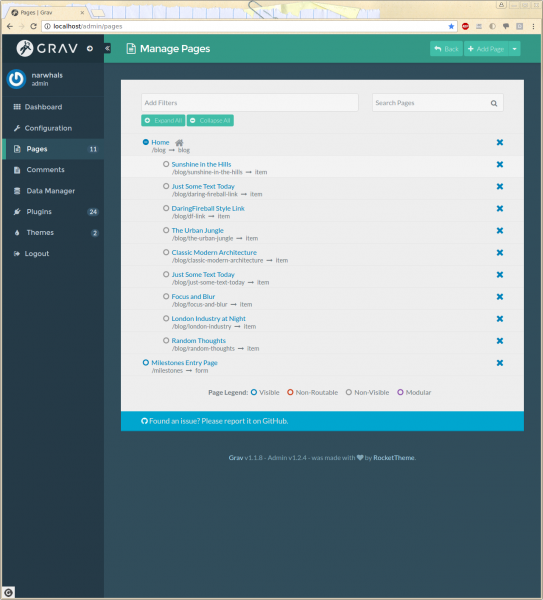Viewport: 543px width, 600px height.
Task: Open Data Manager in the sidebar
Action: coord(53,191)
